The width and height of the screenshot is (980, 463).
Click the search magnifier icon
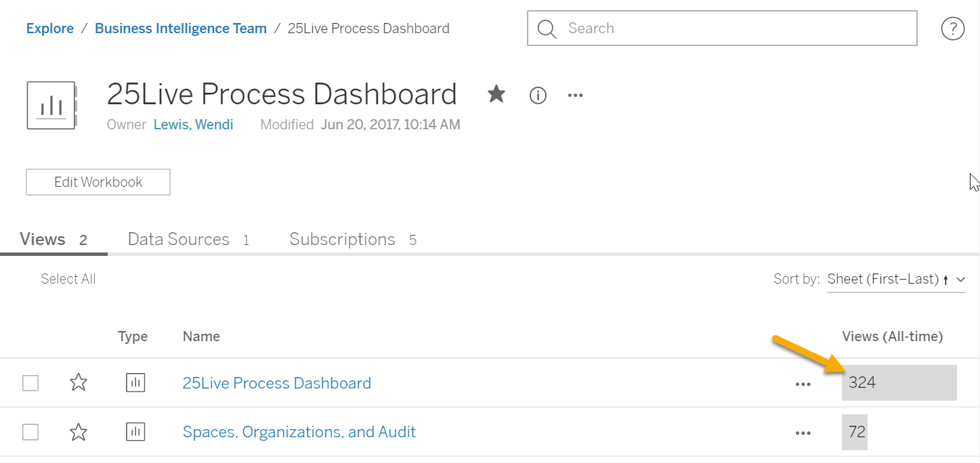click(547, 28)
